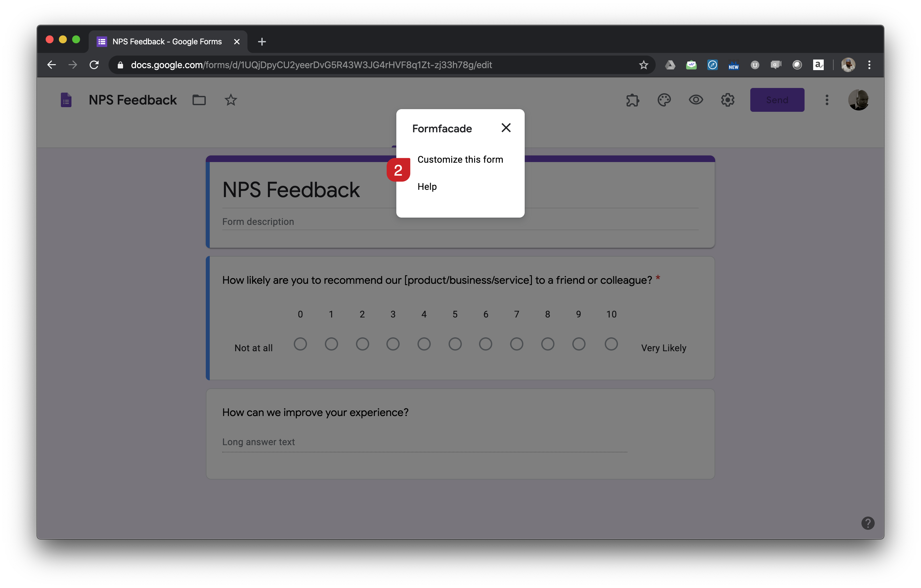This screenshot has width=921, height=588.
Task: Star the NPS Feedback form
Action: point(231,100)
